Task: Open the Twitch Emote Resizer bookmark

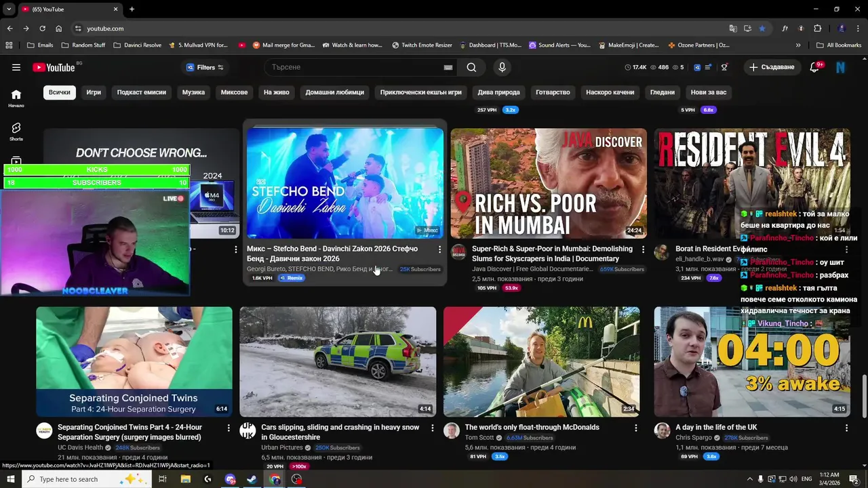Action: [x=422, y=45]
